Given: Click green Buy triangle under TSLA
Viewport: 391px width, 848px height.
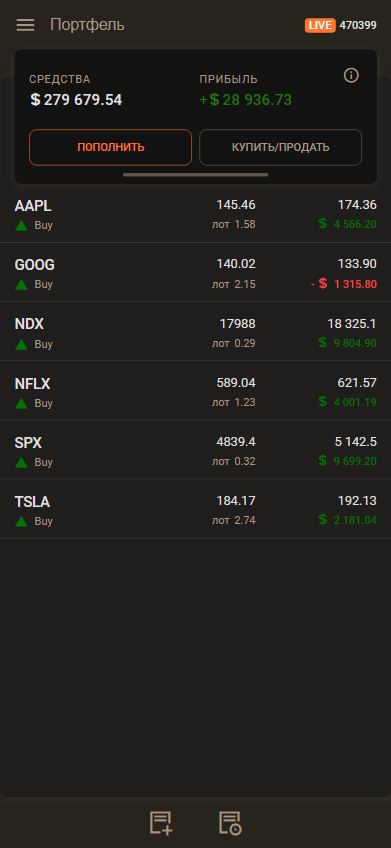Looking at the screenshot, I should 21,521.
